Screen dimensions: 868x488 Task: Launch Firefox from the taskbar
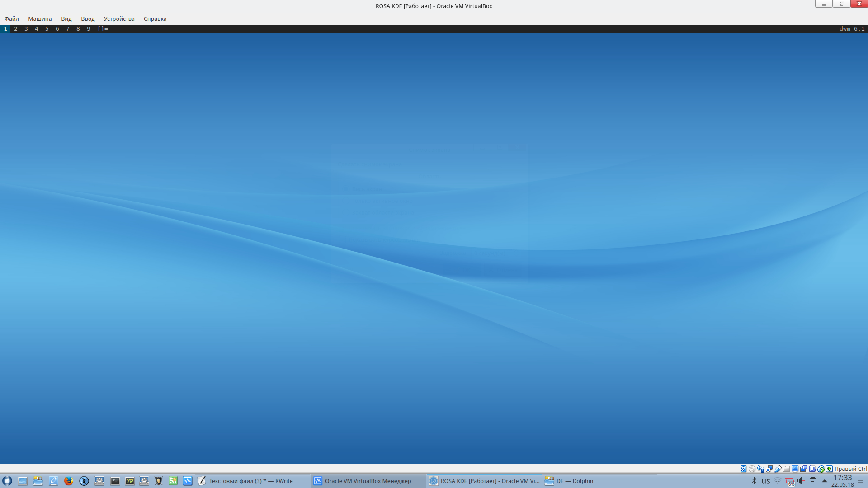pos(69,481)
